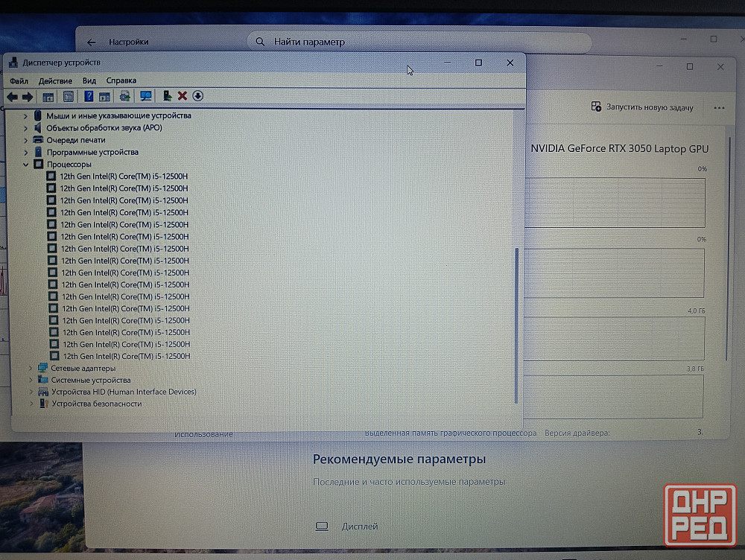Expand the Очереди печати node
Screen dimensions: 745x560
pos(25,140)
